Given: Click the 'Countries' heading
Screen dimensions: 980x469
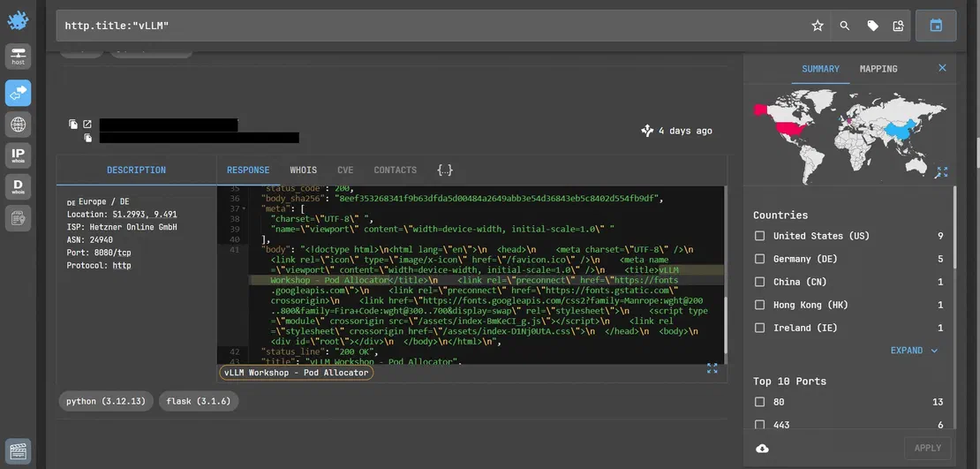Looking at the screenshot, I should (780, 216).
